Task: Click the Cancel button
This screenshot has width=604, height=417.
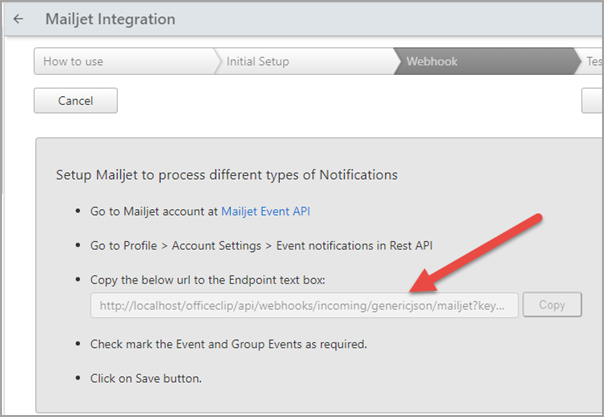Action: coord(76,100)
